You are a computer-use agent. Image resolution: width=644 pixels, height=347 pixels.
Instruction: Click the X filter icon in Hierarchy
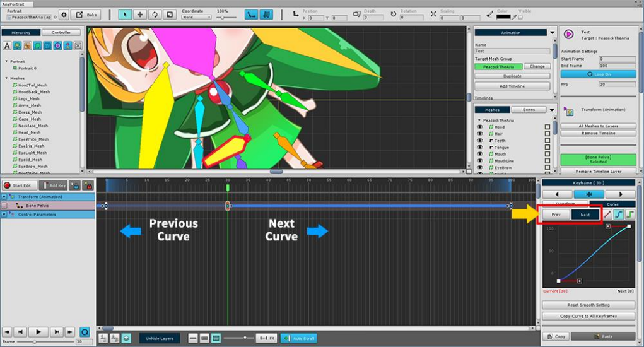(x=78, y=45)
